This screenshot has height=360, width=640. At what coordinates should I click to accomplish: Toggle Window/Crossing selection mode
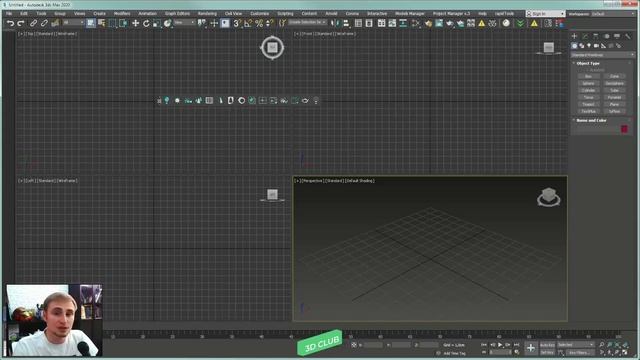tap(123, 23)
